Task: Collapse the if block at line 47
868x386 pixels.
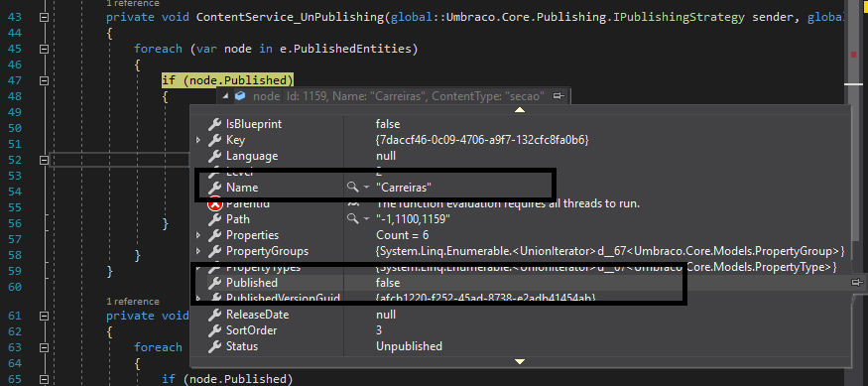Action: point(45,80)
